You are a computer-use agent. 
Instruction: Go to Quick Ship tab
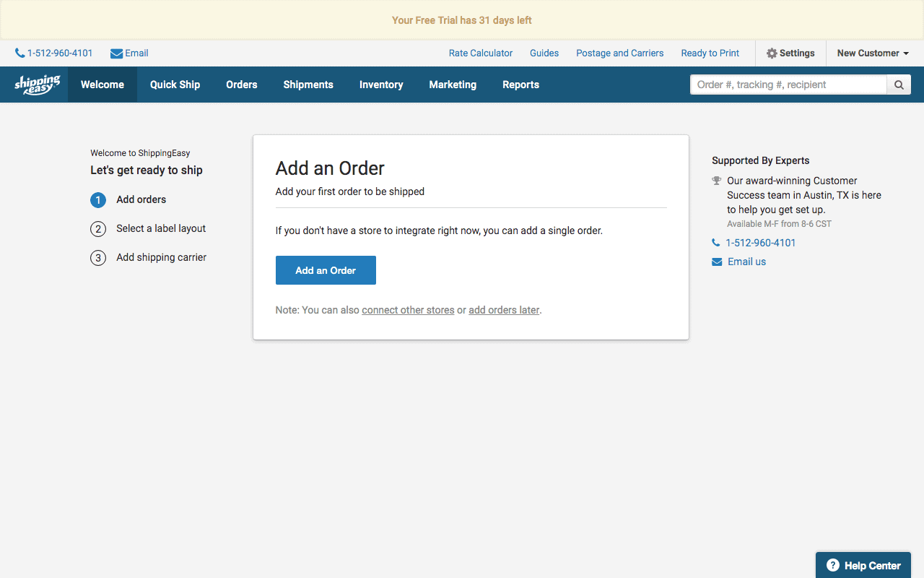[x=175, y=85]
